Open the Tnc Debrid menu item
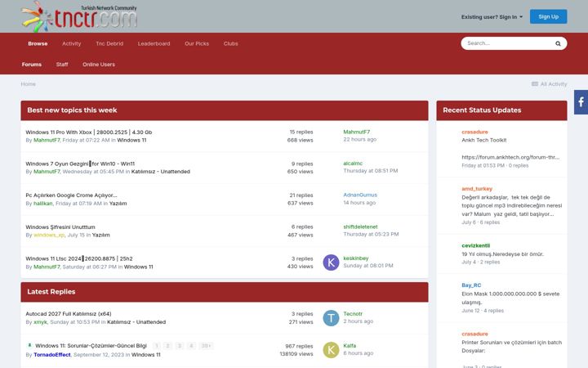 109,43
